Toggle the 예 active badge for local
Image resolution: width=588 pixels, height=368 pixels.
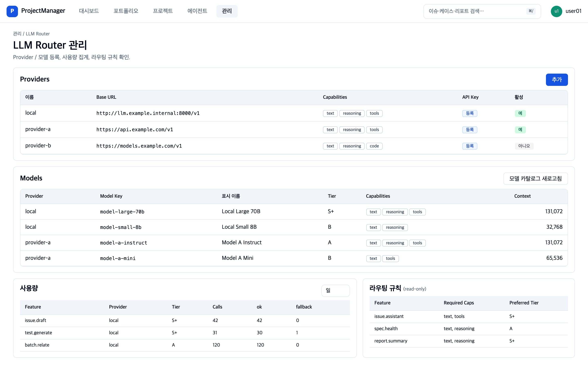520,113
